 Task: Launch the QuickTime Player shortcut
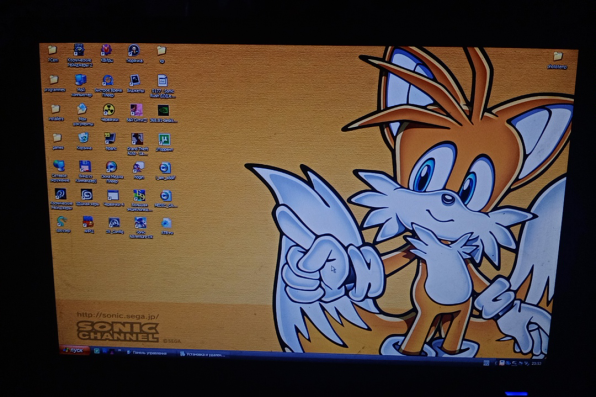[108, 85]
